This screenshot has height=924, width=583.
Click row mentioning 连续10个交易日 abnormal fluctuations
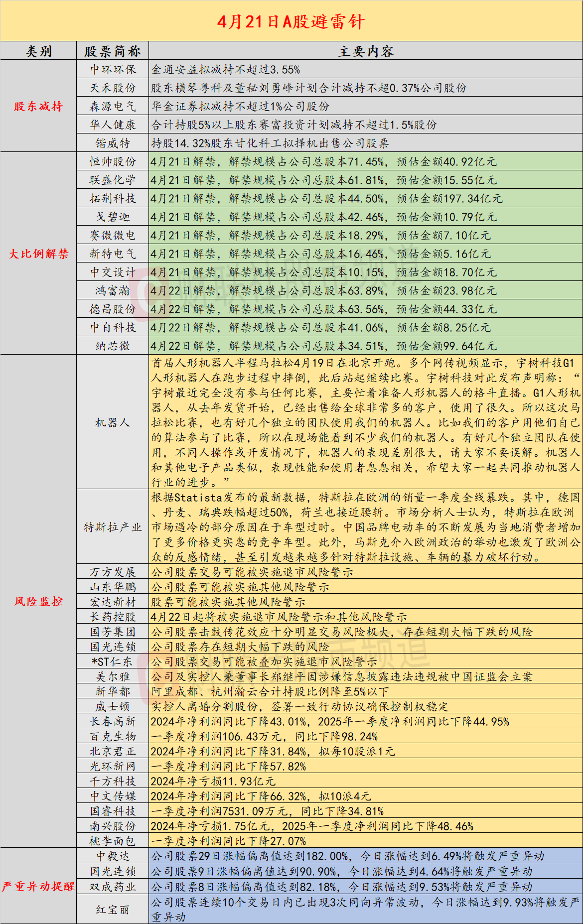(x=366, y=909)
